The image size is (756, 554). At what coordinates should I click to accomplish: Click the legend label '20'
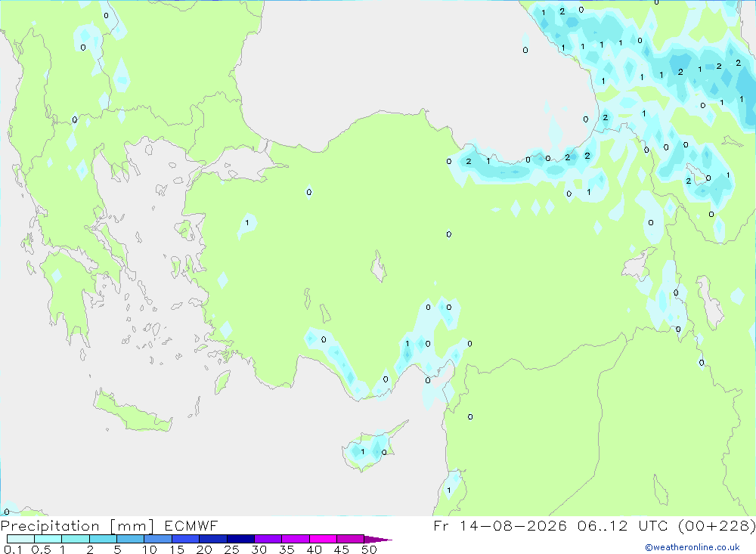tap(204, 549)
